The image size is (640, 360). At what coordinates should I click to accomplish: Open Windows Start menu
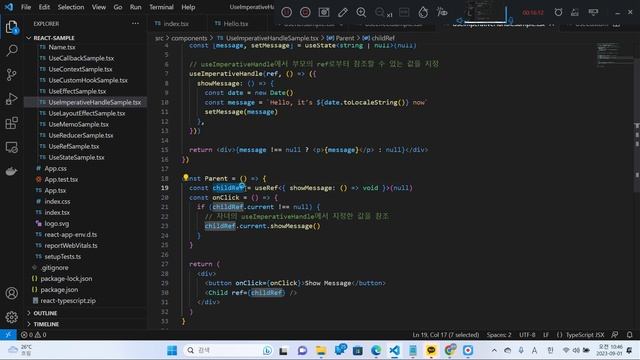tap(172, 350)
